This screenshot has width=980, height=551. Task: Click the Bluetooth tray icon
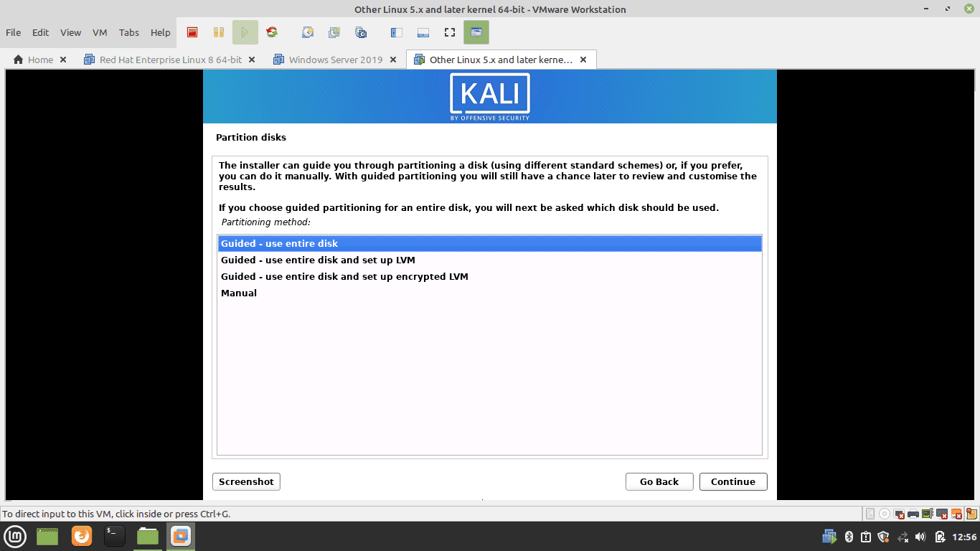[x=849, y=537]
